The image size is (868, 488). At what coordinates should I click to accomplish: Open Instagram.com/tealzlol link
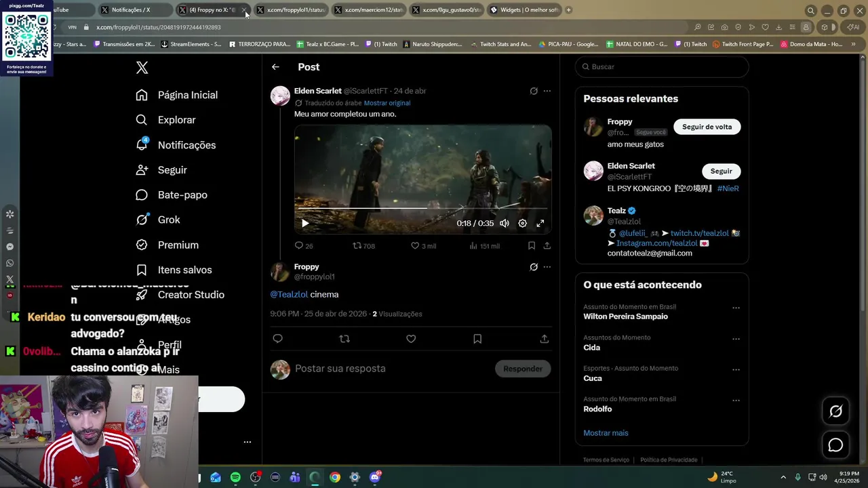657,243
